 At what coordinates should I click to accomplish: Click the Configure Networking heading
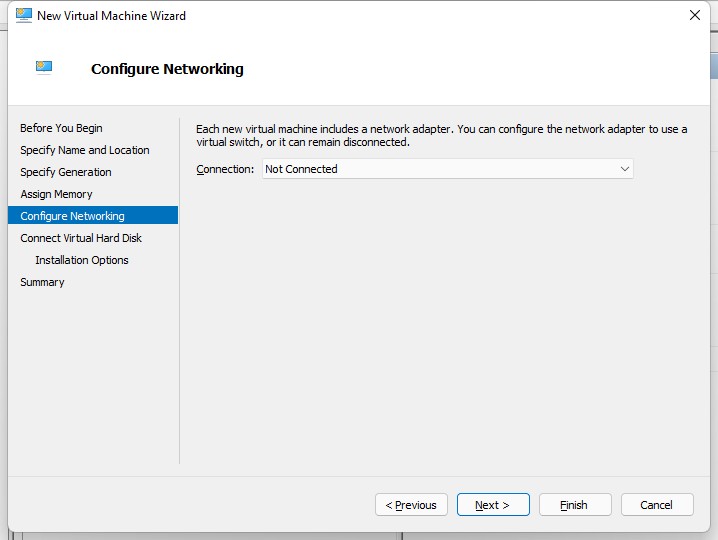coord(167,69)
